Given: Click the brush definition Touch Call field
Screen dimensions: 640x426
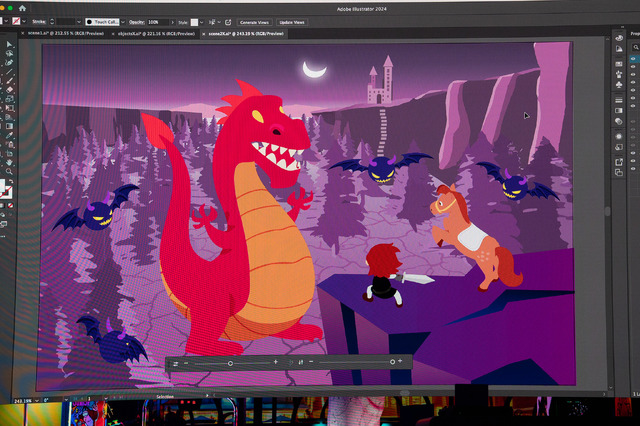Looking at the screenshot, I should [102, 22].
